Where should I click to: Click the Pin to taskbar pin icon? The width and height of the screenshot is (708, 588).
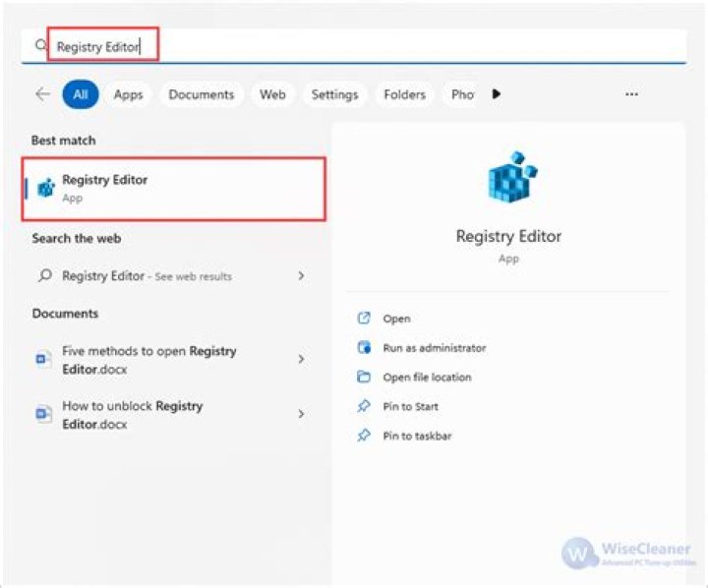(x=364, y=436)
